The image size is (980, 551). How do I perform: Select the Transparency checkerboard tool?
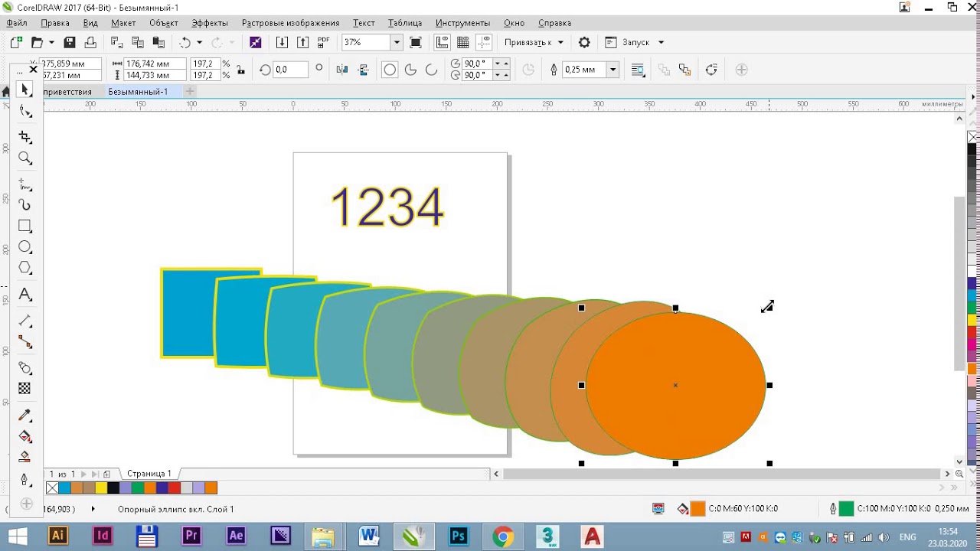tap(24, 389)
